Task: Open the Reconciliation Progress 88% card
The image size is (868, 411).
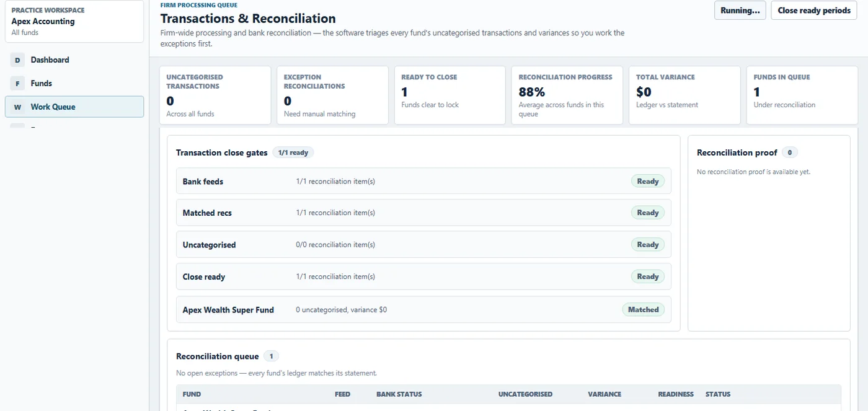Action: 567,95
